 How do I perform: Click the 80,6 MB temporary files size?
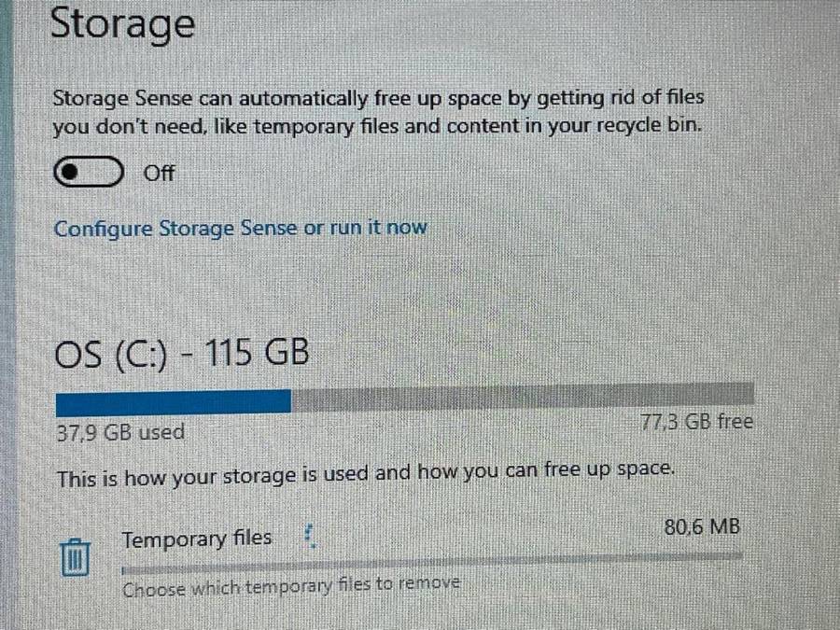click(x=702, y=527)
